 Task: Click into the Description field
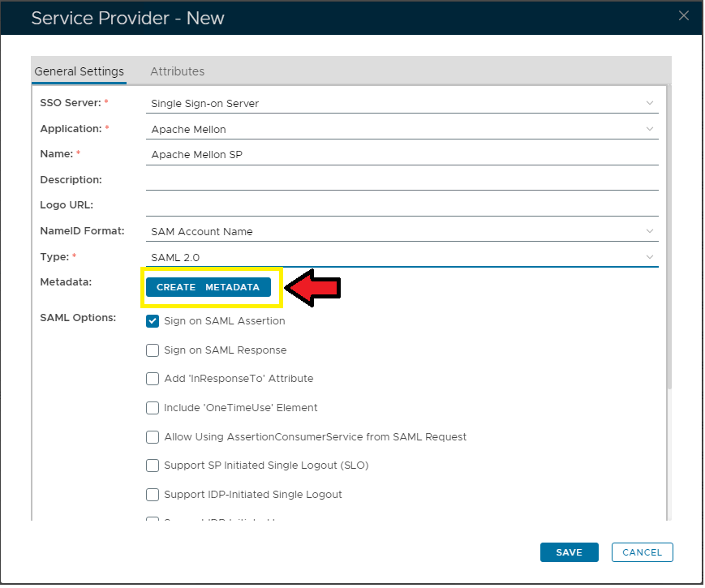[x=402, y=180]
